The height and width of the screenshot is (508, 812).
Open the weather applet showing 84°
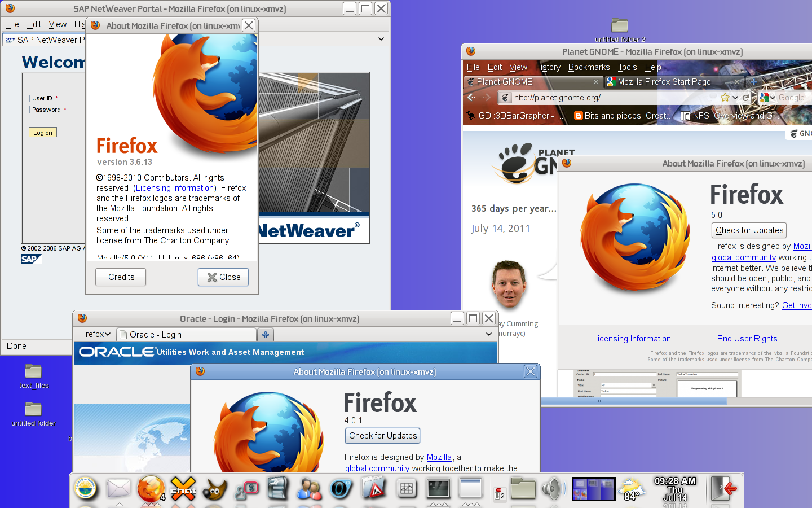coord(632,489)
